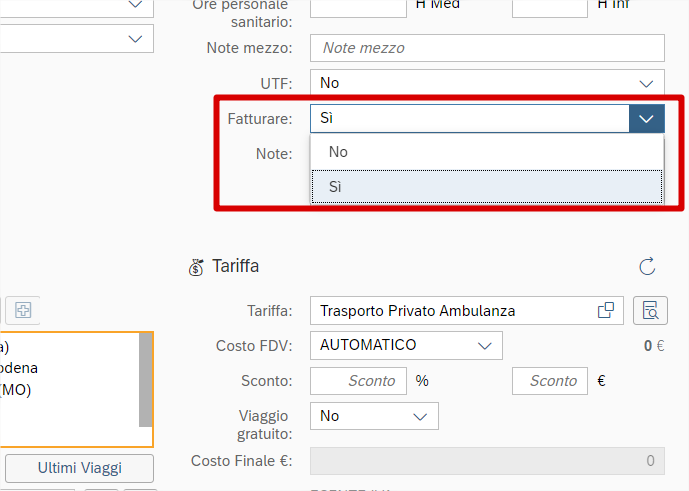The height and width of the screenshot is (491, 689).
Task: Focus the Sconto euro input
Action: [x=549, y=381]
